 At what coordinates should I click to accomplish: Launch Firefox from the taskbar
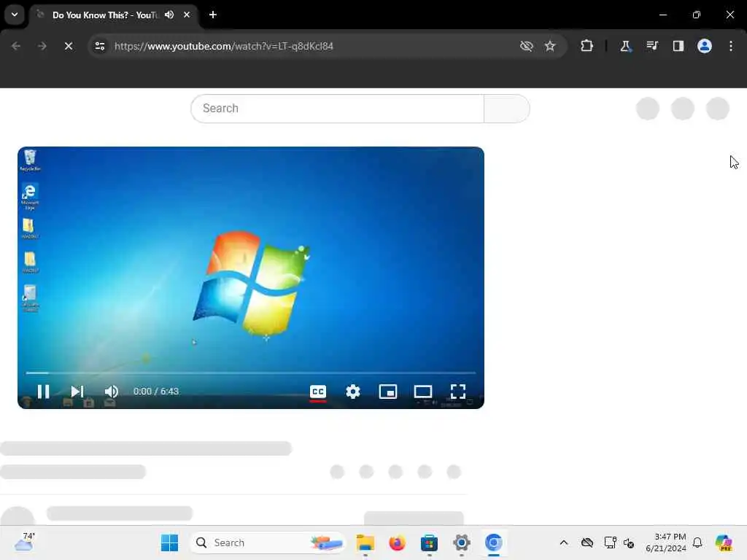coord(397,542)
